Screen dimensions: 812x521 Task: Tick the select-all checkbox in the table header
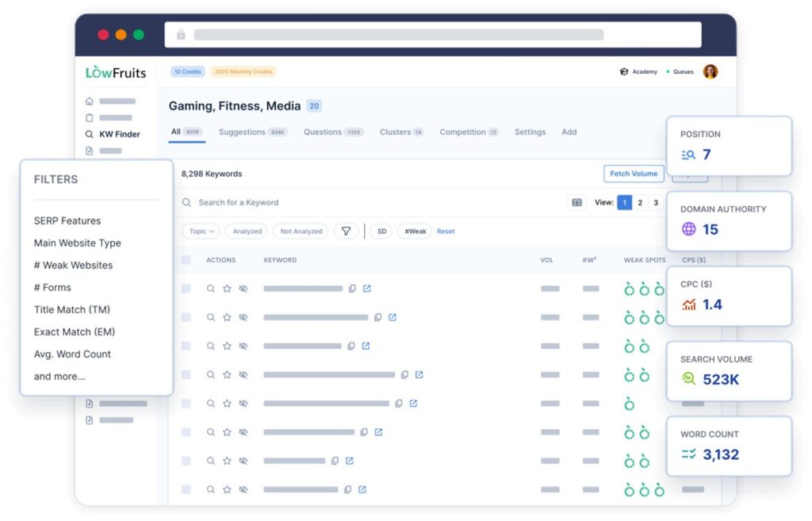tap(186, 260)
